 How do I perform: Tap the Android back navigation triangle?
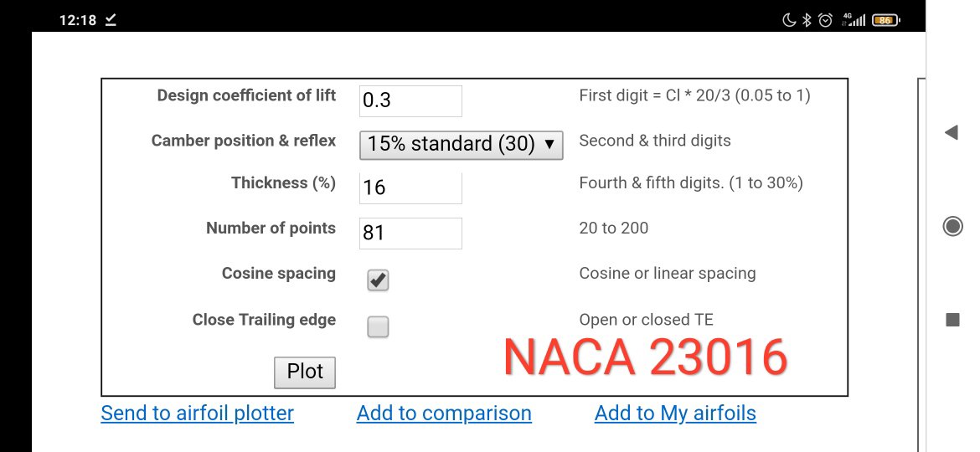(x=951, y=132)
